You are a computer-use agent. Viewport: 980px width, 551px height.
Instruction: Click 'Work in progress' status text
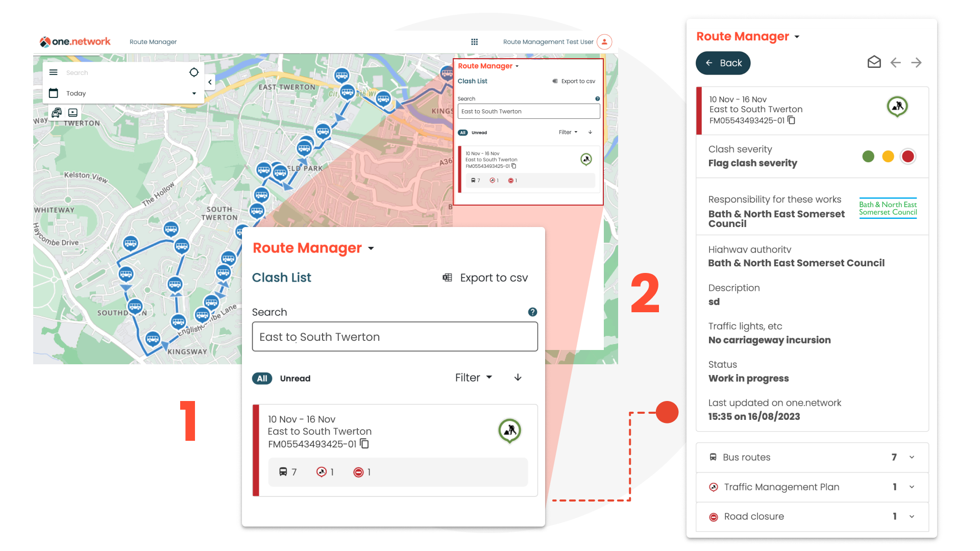point(748,378)
